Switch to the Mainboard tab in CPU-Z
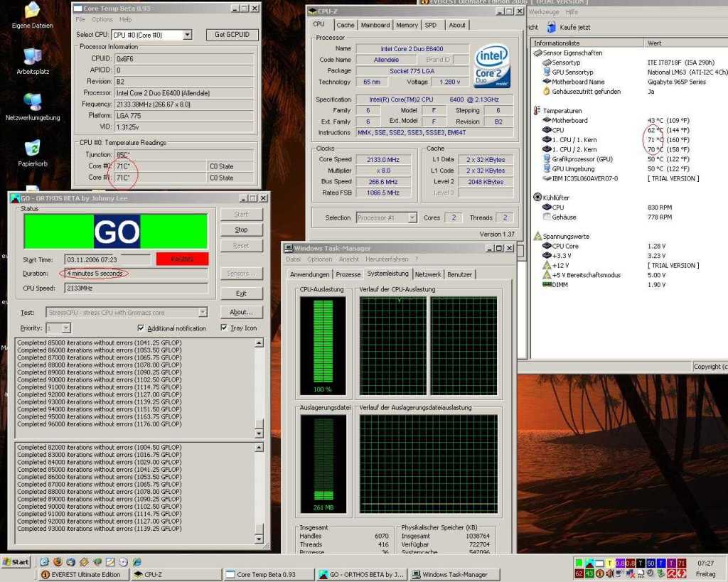 pyautogui.click(x=375, y=25)
